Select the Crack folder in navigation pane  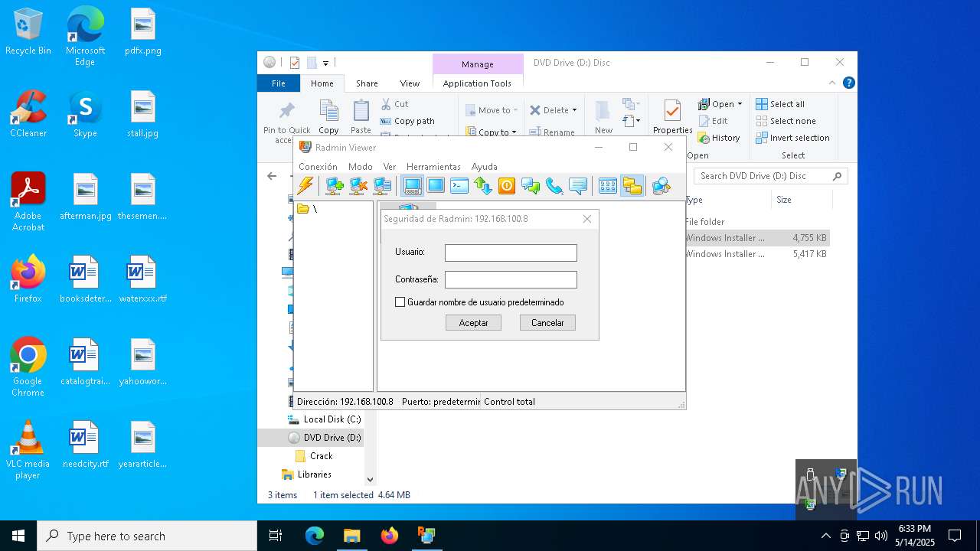click(x=314, y=456)
